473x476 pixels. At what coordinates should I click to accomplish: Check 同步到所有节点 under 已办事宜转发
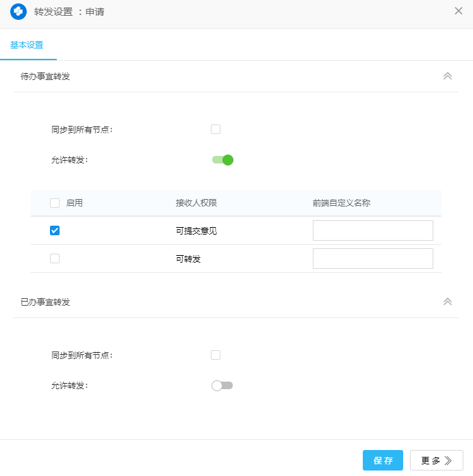point(216,355)
